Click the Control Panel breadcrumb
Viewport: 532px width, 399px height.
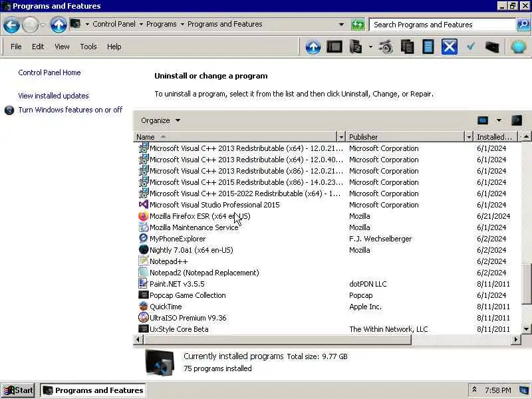pos(114,24)
